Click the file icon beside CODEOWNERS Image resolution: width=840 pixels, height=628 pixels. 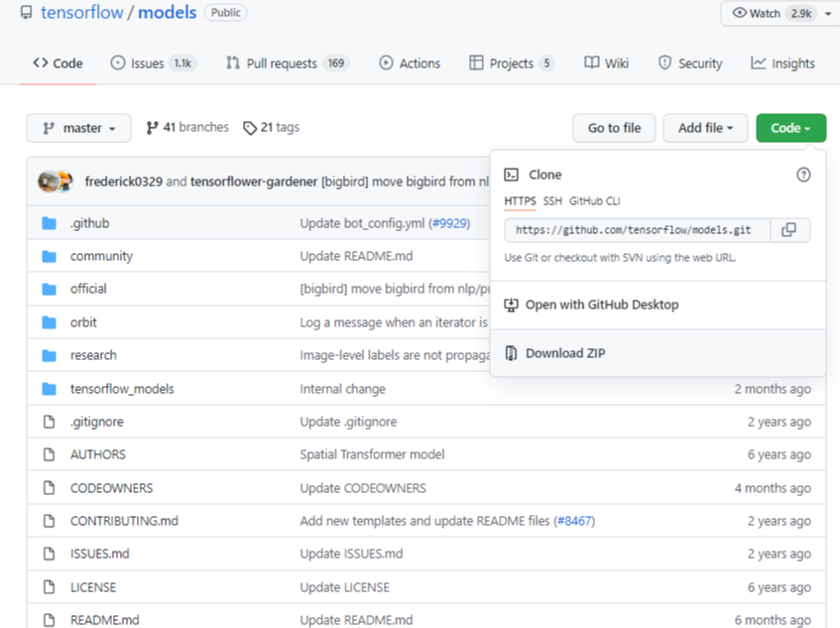pos(50,487)
